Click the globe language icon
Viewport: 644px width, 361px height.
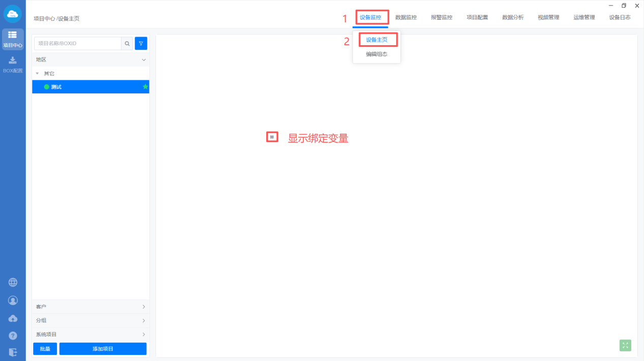click(13, 282)
